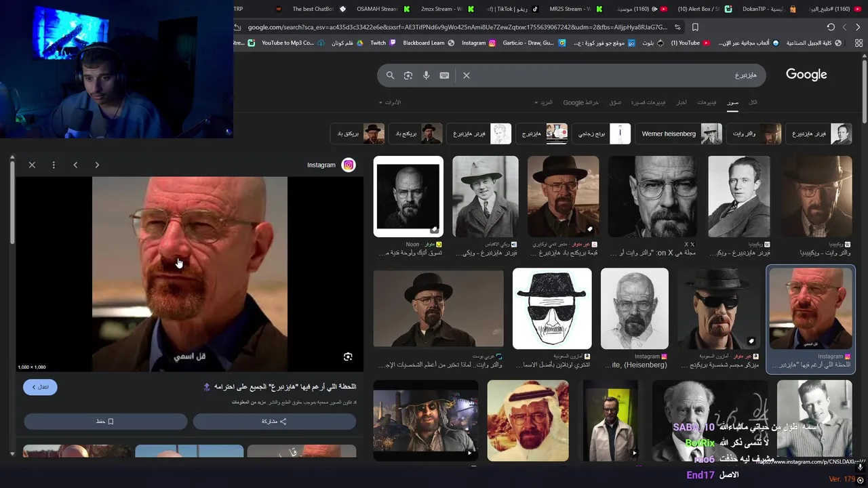Image resolution: width=868 pixels, height=488 pixels.
Task: Open site settings tune icon in the address bar
Action: click(677, 27)
